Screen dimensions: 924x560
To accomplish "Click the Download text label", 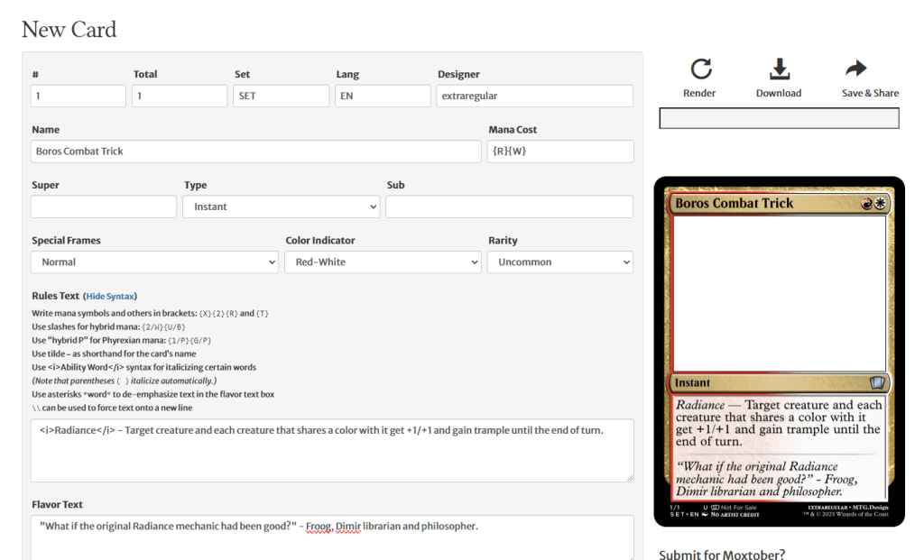I will point(779,93).
